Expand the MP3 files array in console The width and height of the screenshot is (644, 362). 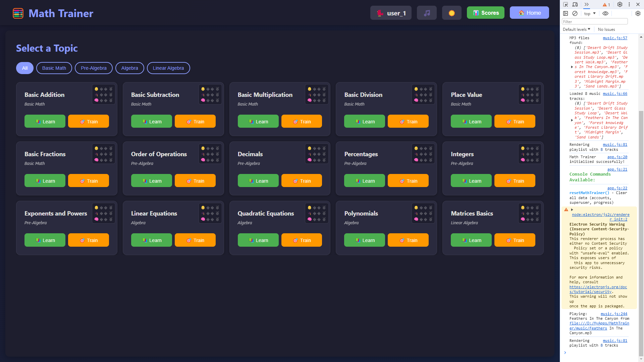pos(572,67)
